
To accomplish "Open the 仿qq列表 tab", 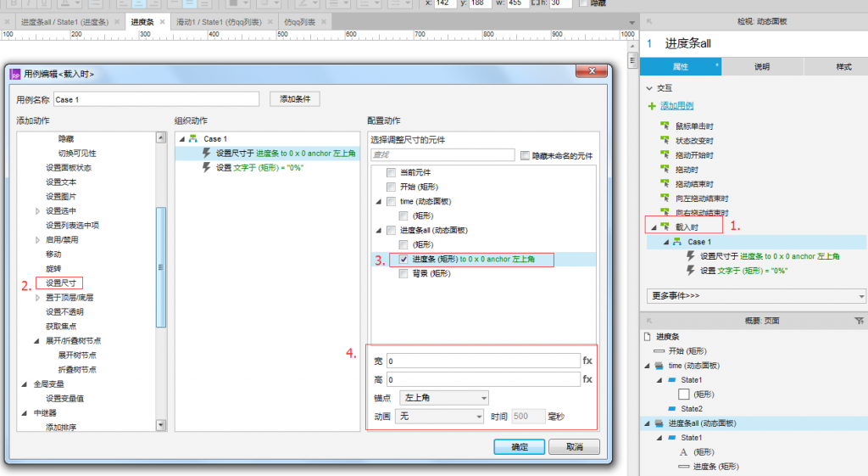I will coord(299,22).
